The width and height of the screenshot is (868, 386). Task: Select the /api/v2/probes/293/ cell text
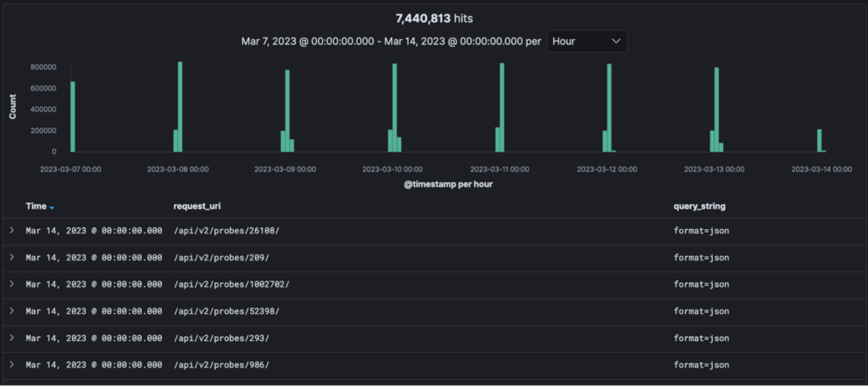pos(221,338)
